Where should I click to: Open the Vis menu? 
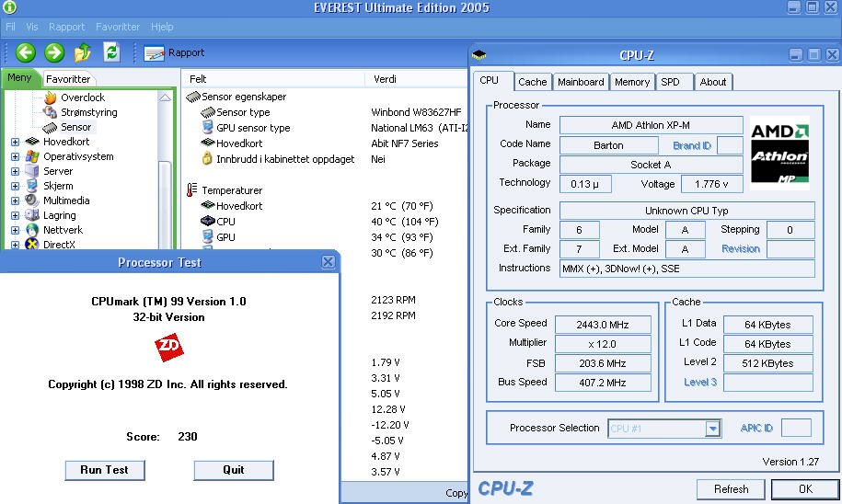(x=32, y=27)
